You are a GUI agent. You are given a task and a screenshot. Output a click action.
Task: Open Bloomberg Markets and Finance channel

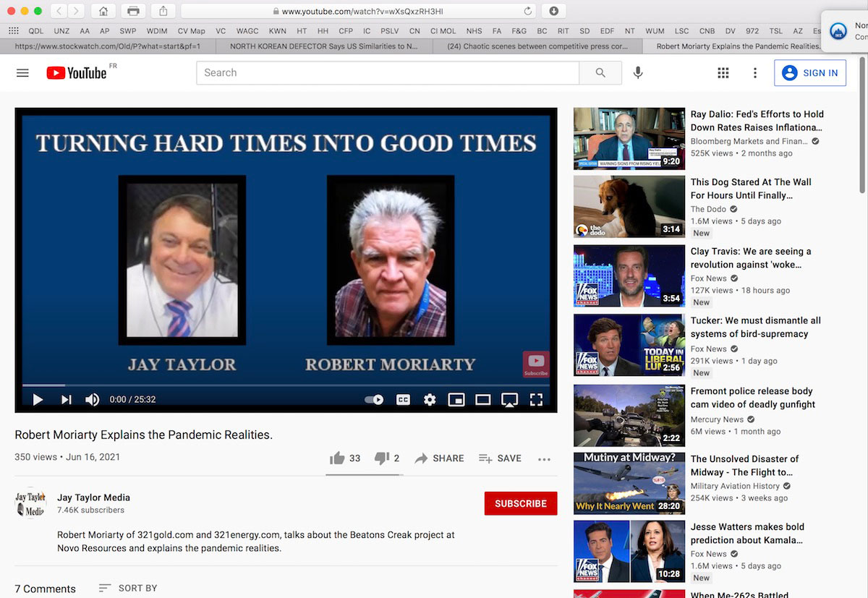[x=749, y=142]
